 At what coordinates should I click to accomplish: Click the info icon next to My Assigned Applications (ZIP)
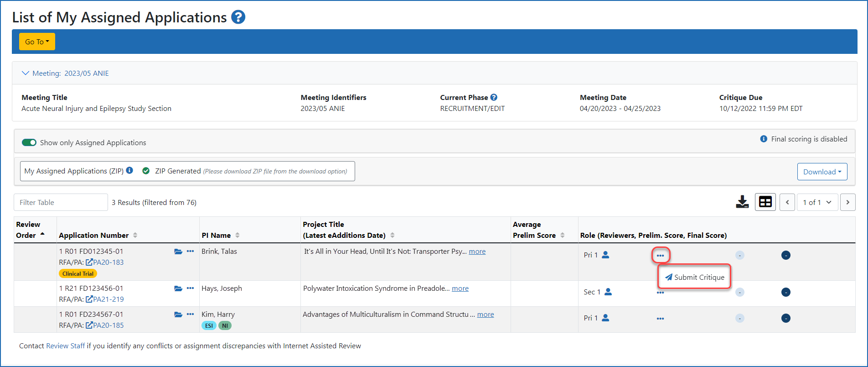point(129,170)
